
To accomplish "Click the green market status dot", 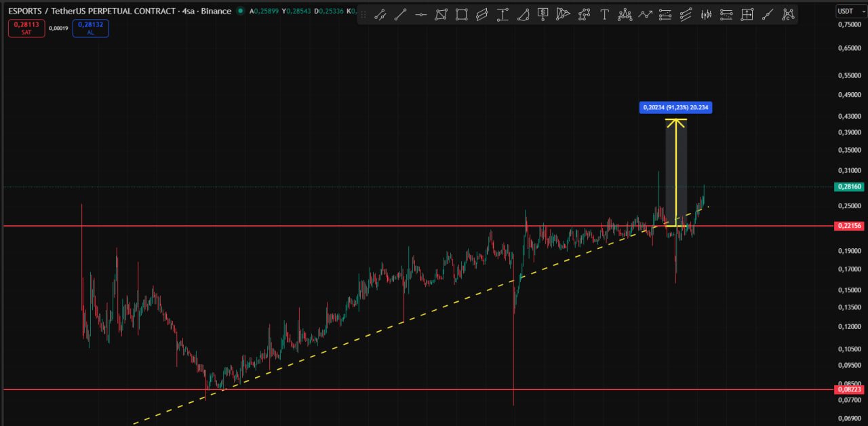I will [x=240, y=11].
